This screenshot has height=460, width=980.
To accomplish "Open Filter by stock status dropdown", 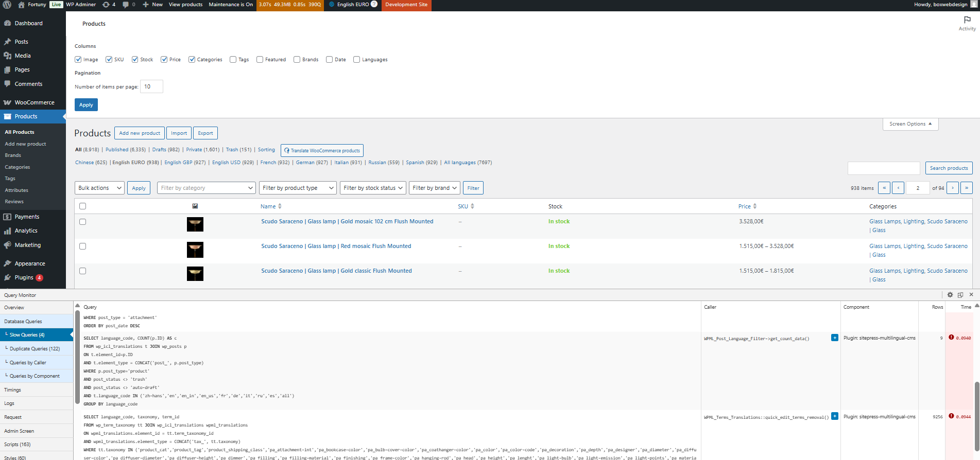I will [373, 188].
